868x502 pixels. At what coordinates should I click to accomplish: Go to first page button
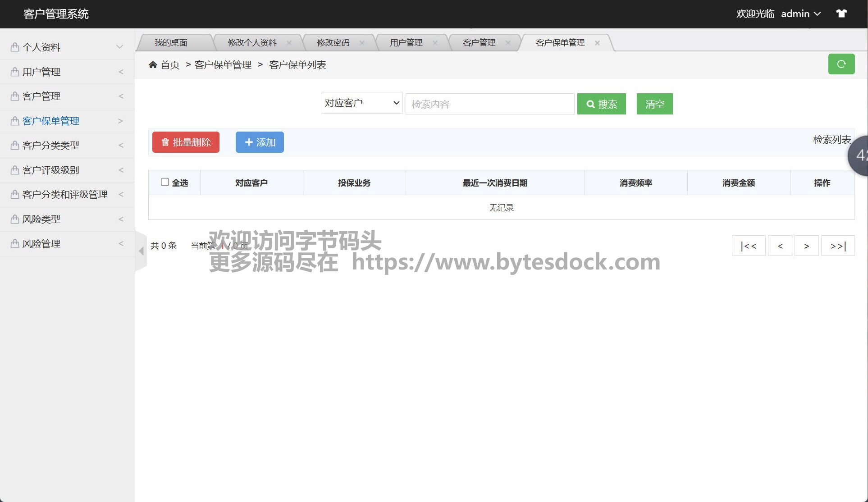click(x=748, y=246)
